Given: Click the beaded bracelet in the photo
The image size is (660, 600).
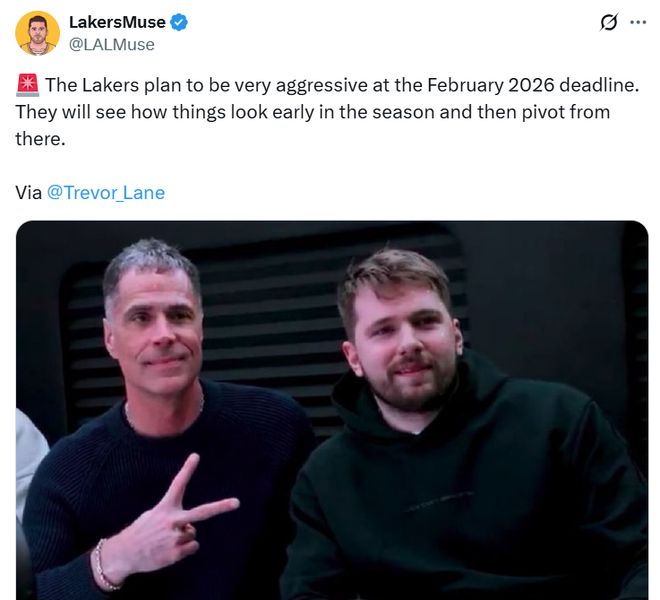Looking at the screenshot, I should (102, 564).
